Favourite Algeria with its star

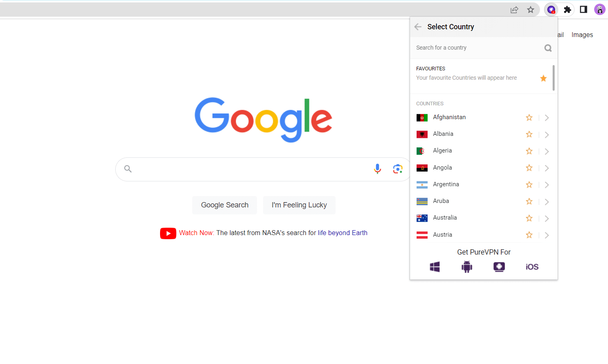(529, 151)
